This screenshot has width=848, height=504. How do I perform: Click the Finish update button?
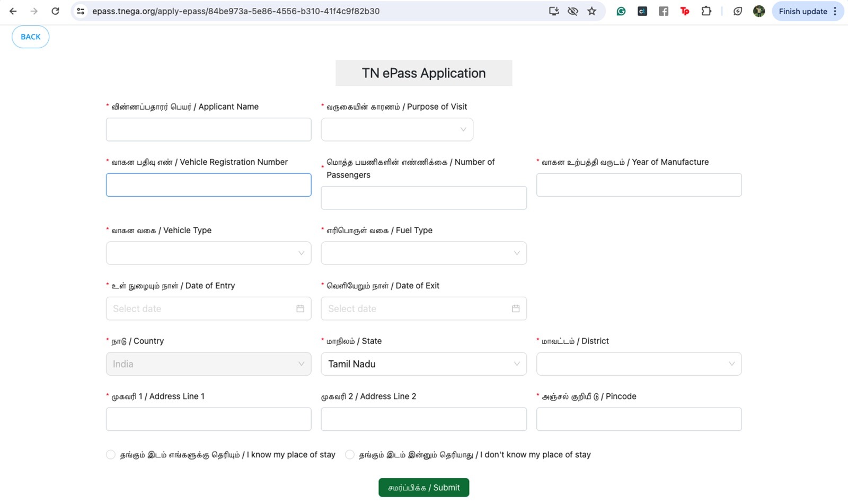click(x=803, y=11)
